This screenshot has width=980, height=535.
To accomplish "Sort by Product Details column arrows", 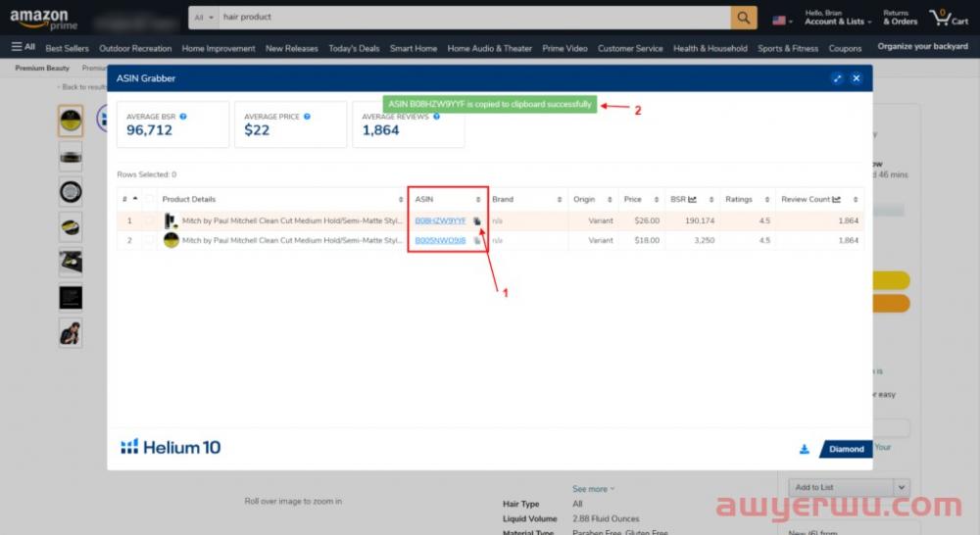I will (401, 199).
